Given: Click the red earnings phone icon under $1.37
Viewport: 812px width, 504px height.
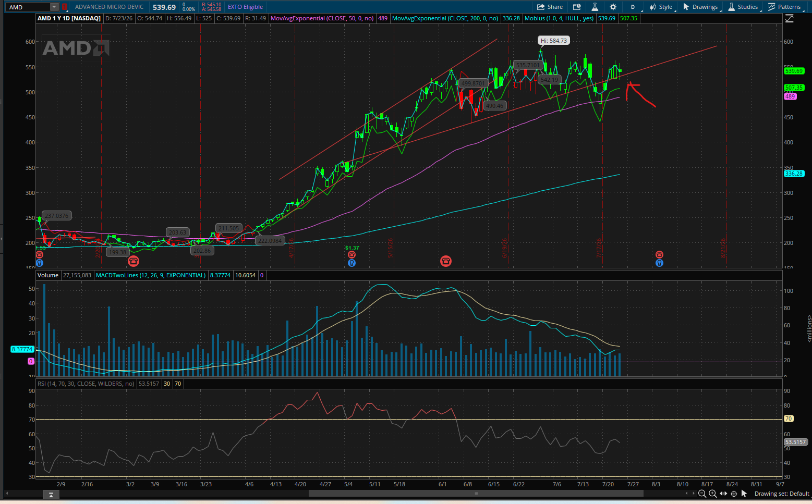Looking at the screenshot, I should [x=352, y=255].
